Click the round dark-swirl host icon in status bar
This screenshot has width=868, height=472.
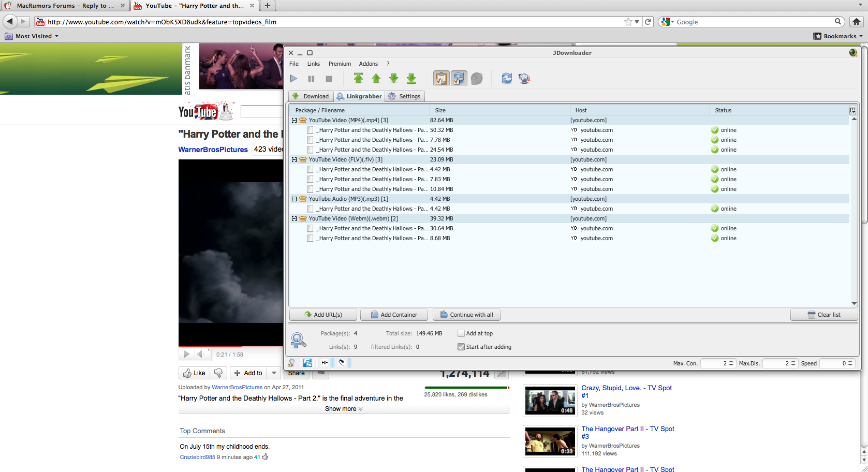[x=341, y=363]
